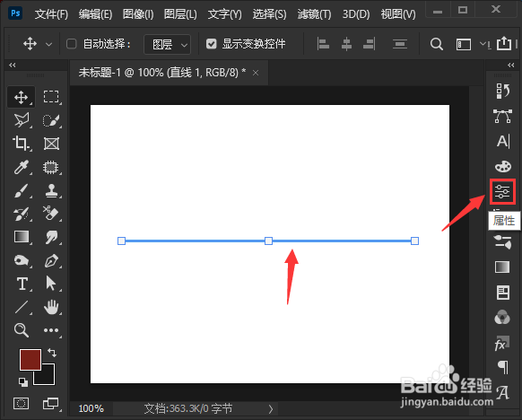Image resolution: width=522 pixels, height=420 pixels.
Task: Select the Brush tool
Action: tap(22, 190)
